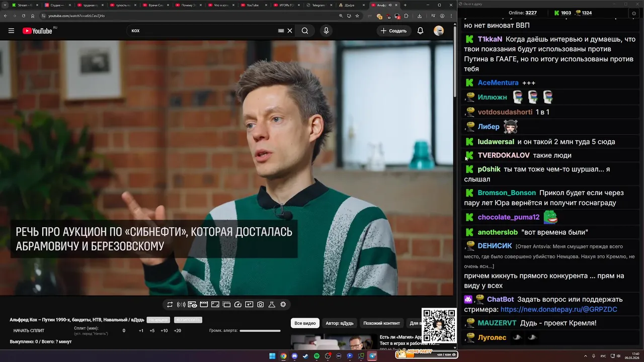Open YouTube notifications bell
This screenshot has height=362, width=644.
(x=420, y=31)
